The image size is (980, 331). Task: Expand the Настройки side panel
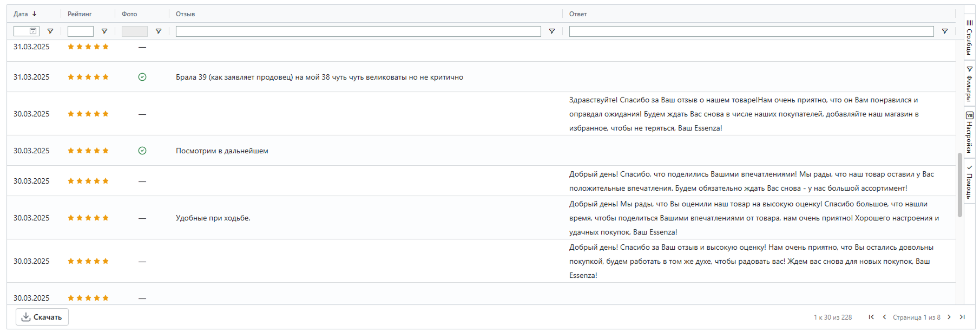969,132
